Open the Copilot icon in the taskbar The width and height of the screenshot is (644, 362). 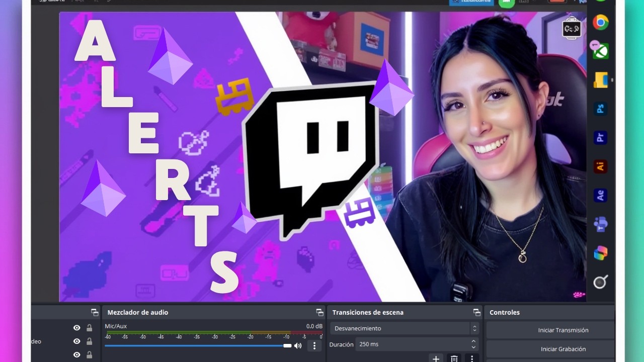[x=600, y=253]
